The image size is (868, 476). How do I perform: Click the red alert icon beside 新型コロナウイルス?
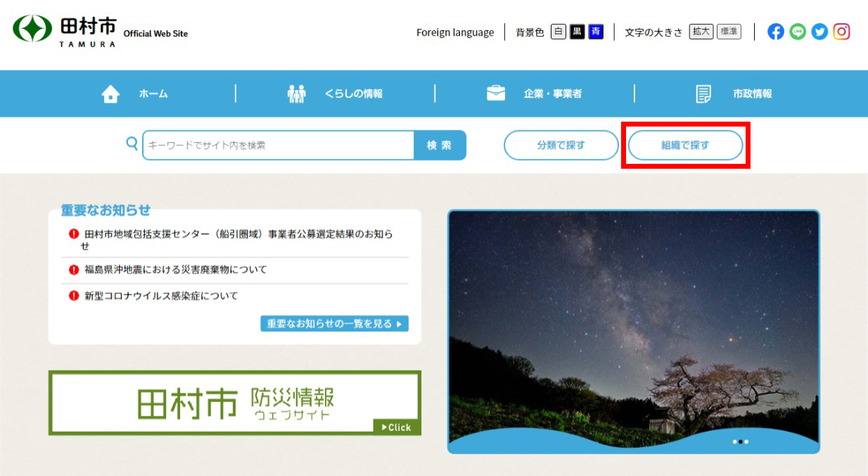tap(73, 296)
